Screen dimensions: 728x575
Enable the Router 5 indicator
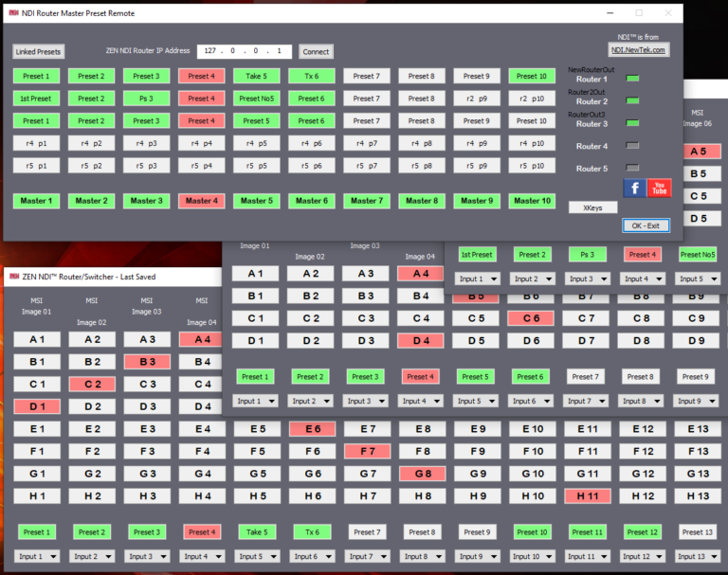(633, 168)
